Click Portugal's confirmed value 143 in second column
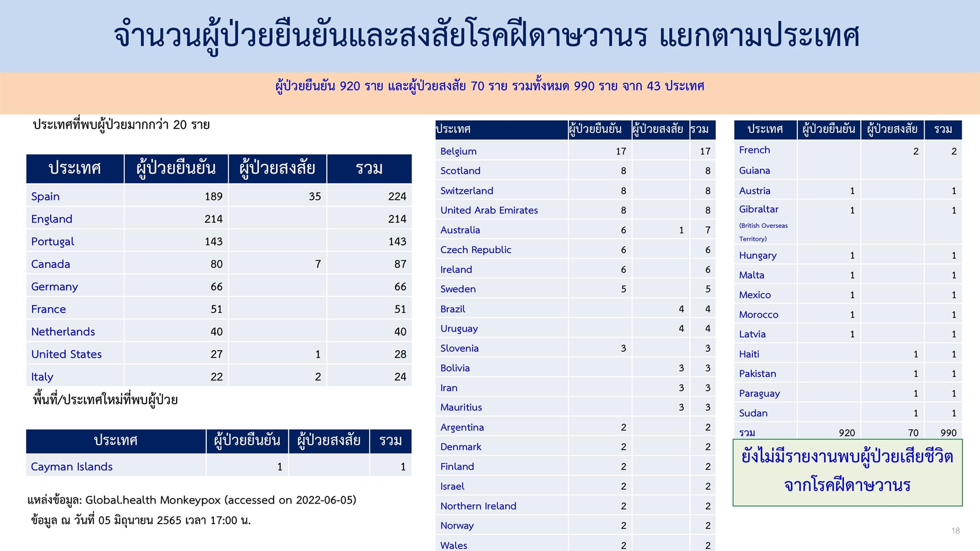The height and width of the screenshot is (551, 980). point(213,242)
